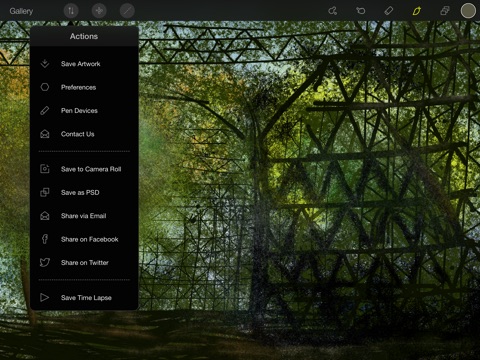Screen dimensions: 480x360
Task: Select the highlighted yellow Brush tool
Action: tap(417, 11)
